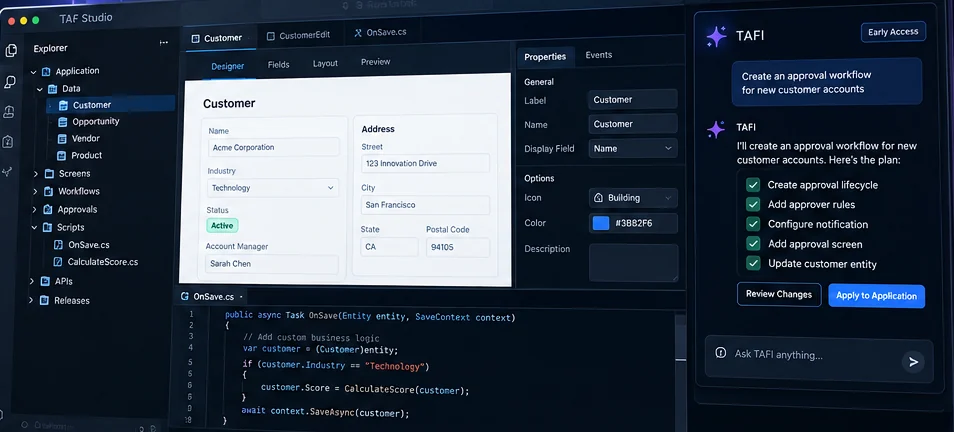Switch to the OnSave.cs editor tab at top
The height and width of the screenshot is (432, 954).
(380, 33)
